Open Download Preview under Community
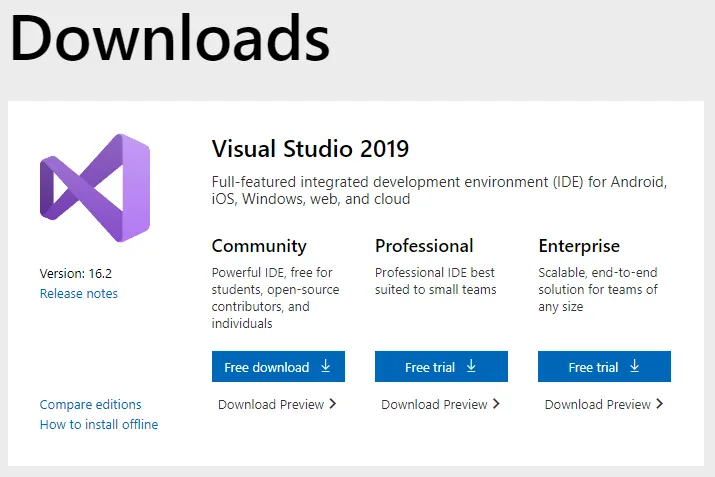The image size is (715, 477). tap(277, 404)
